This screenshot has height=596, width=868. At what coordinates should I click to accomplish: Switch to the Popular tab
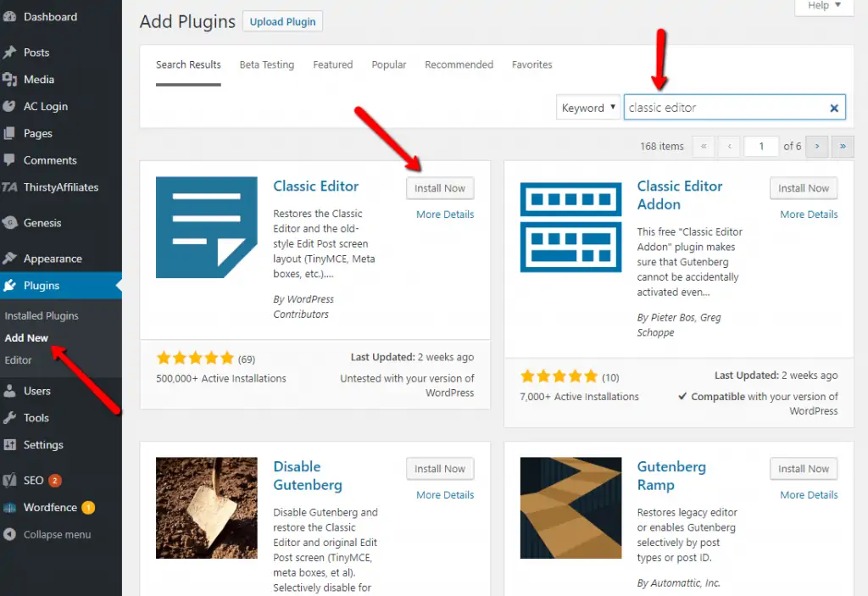point(388,64)
